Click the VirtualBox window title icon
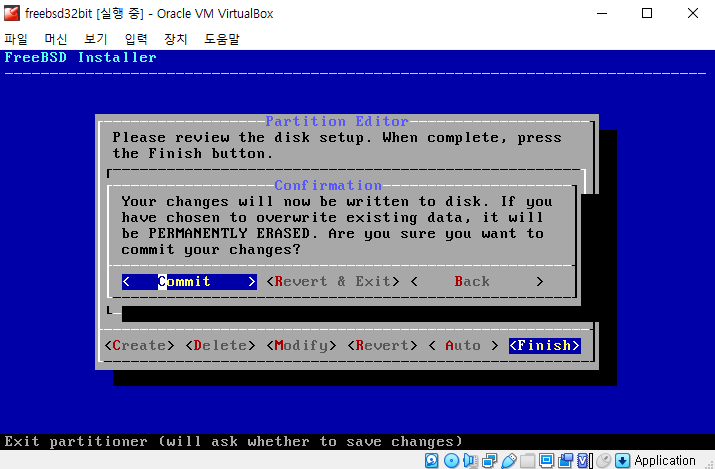The width and height of the screenshot is (715, 469). coord(12,13)
